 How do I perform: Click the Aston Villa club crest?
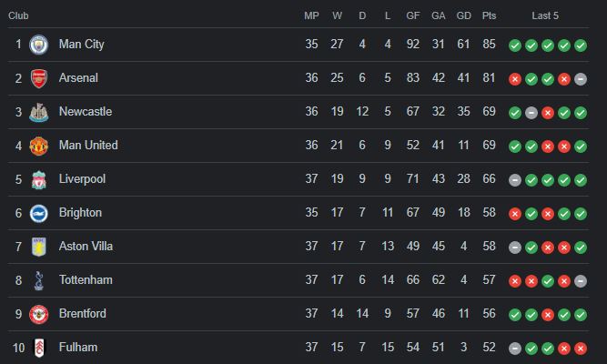[x=39, y=247]
